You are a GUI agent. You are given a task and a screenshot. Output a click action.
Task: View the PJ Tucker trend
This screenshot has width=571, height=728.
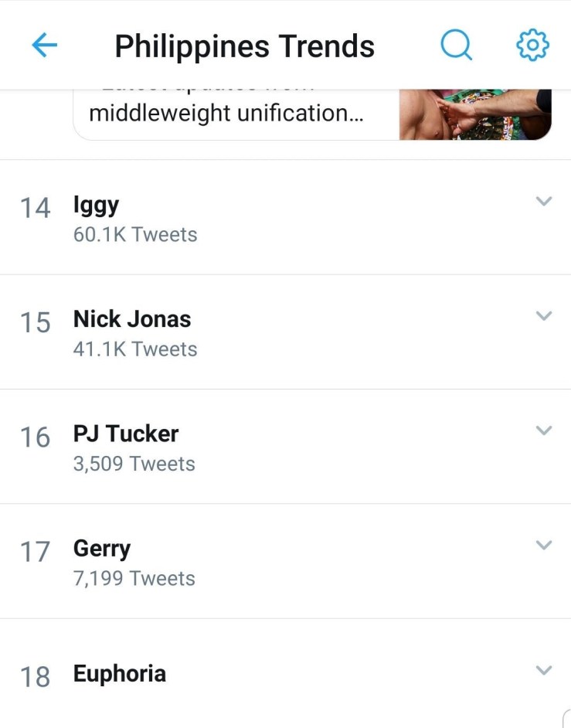(126, 434)
